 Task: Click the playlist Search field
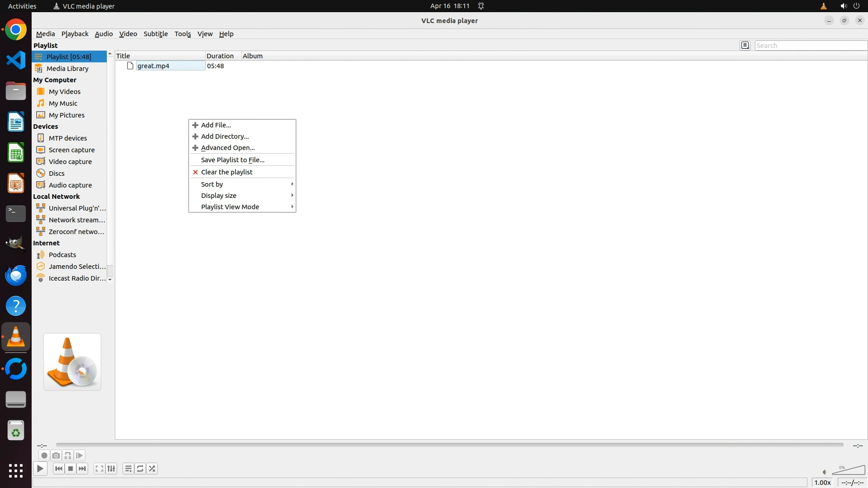point(810,45)
